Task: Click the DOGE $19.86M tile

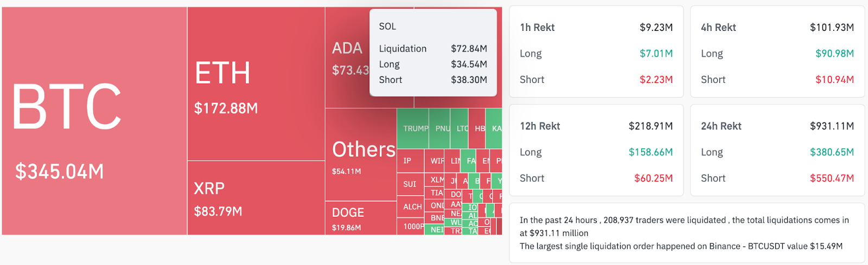Action: 361,218
